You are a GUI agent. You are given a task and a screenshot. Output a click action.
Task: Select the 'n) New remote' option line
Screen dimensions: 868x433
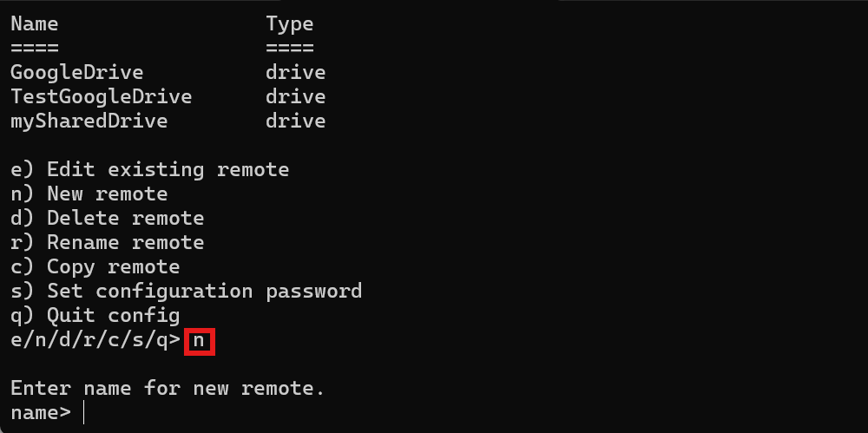(x=89, y=194)
